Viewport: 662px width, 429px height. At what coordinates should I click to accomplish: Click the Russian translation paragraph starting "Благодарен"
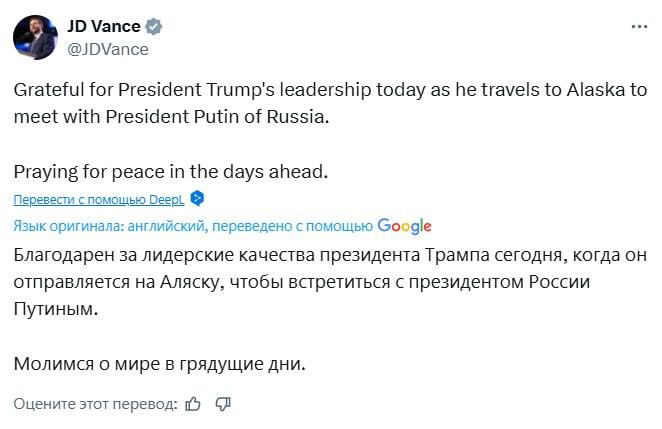pyautogui.click(x=330, y=282)
